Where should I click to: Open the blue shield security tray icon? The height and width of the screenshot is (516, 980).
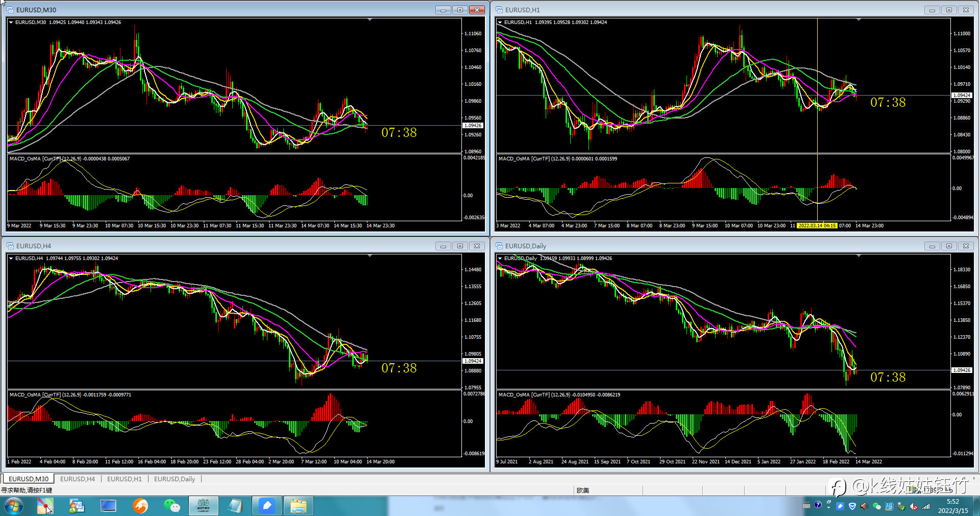(852, 506)
